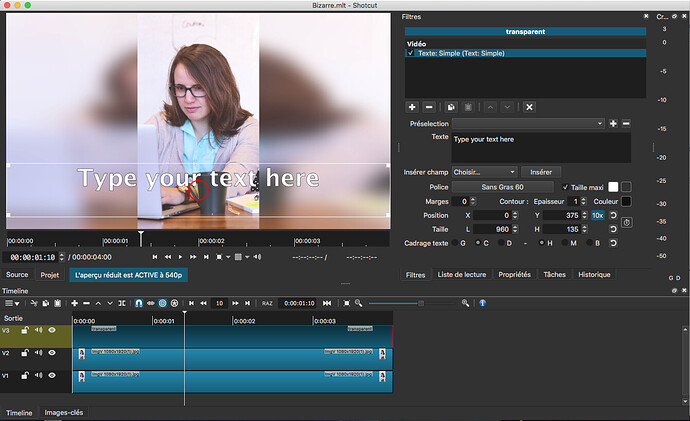Image resolution: width=690 pixels, height=421 pixels.
Task: Click the Insérer button
Action: [x=541, y=172]
